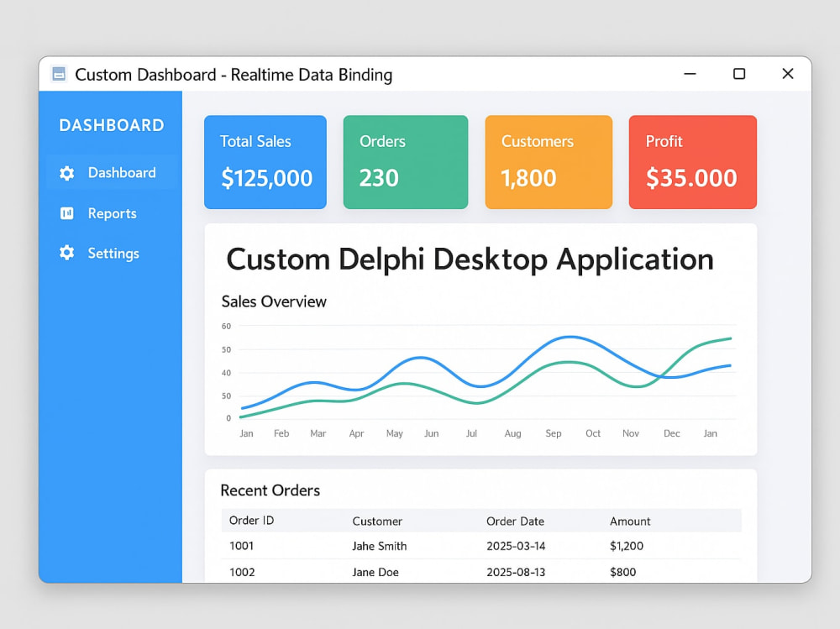Click the Amount column header

(630, 522)
